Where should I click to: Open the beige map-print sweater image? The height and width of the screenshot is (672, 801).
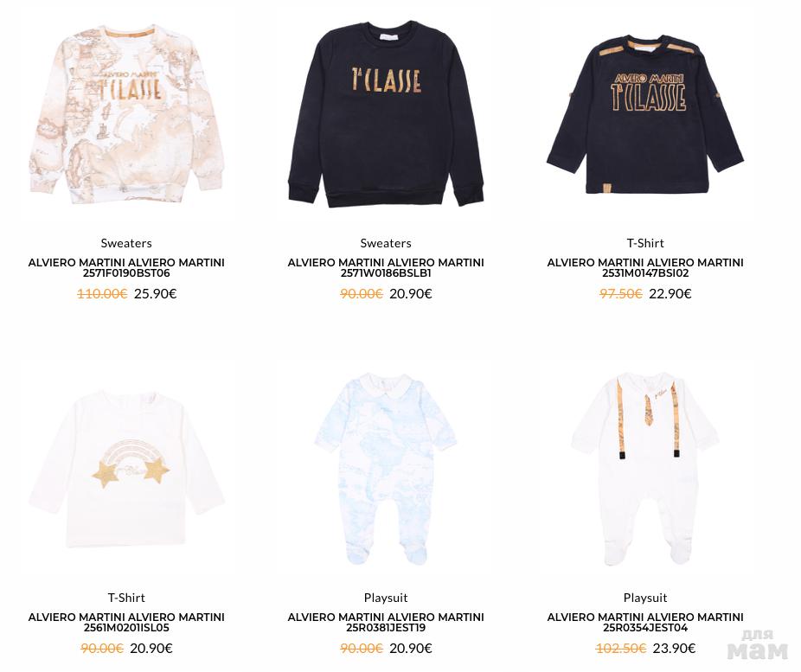pyautogui.click(x=126, y=113)
